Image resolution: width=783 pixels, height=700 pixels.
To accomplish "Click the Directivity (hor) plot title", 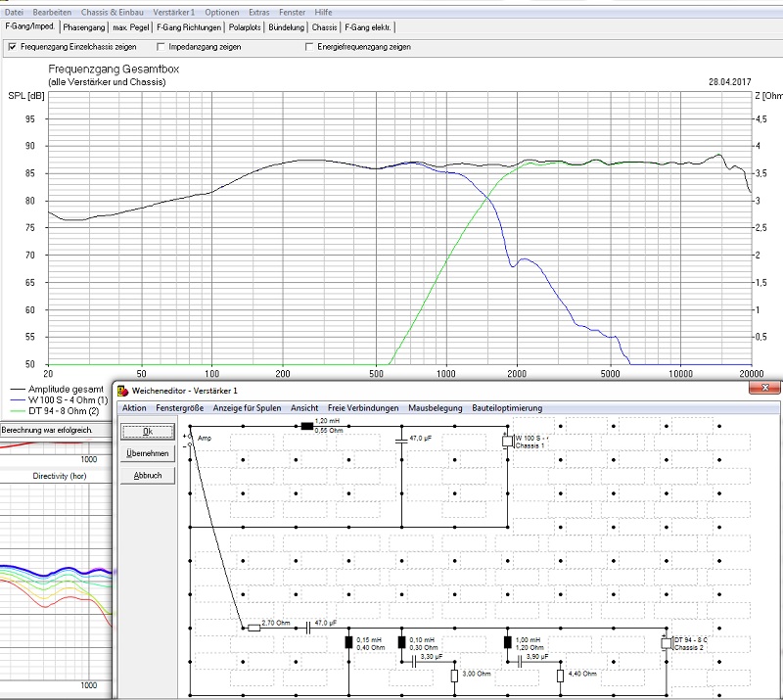I will coord(60,476).
